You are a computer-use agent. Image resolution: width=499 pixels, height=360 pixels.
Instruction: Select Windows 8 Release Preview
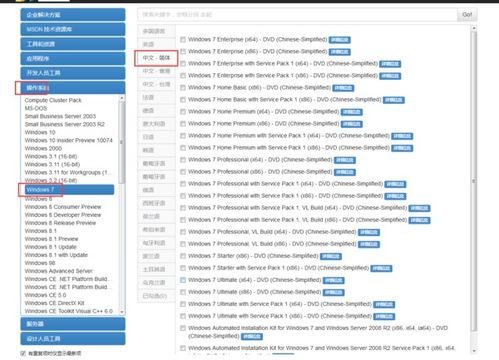(x=60, y=223)
